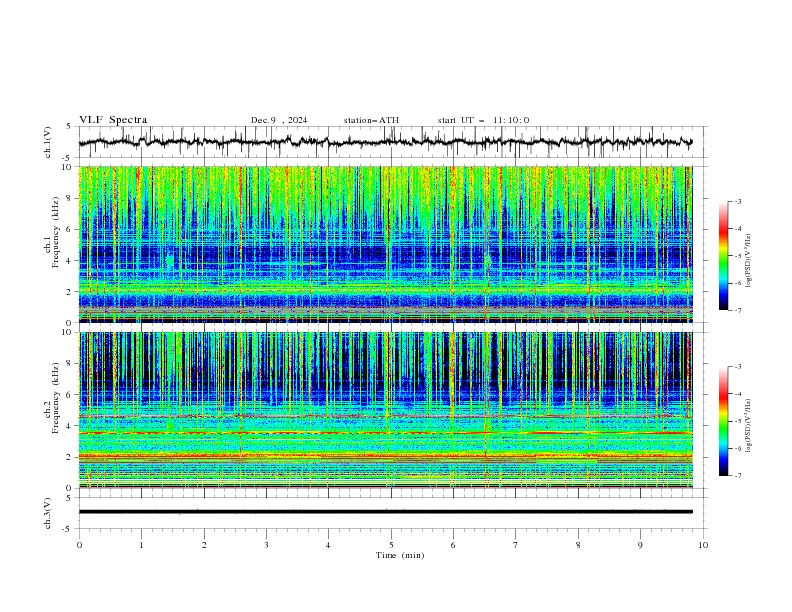Click the "ch.3(V)" waveform axis label

(48, 513)
